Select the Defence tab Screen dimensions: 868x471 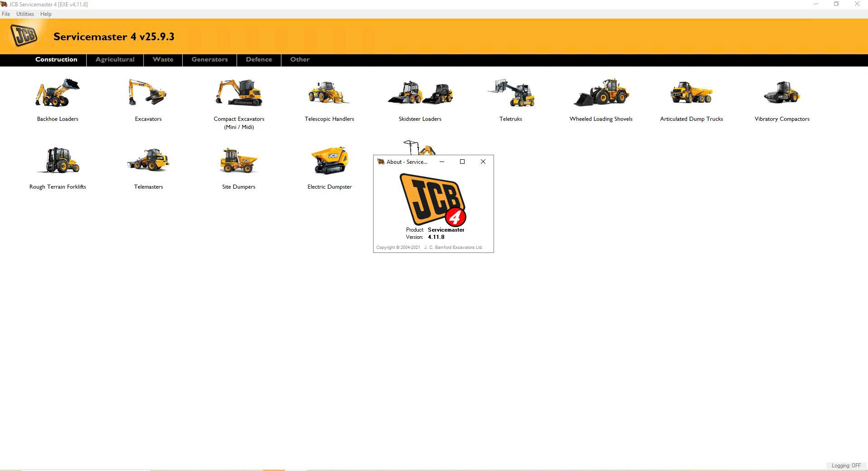(x=259, y=59)
